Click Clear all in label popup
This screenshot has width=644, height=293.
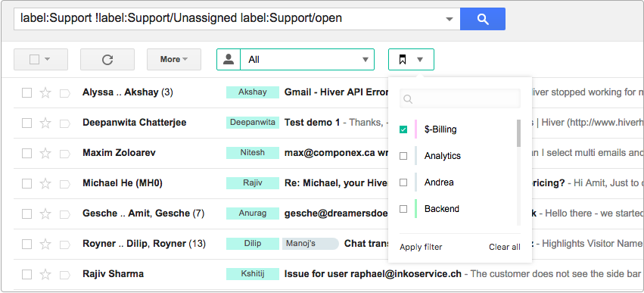504,247
